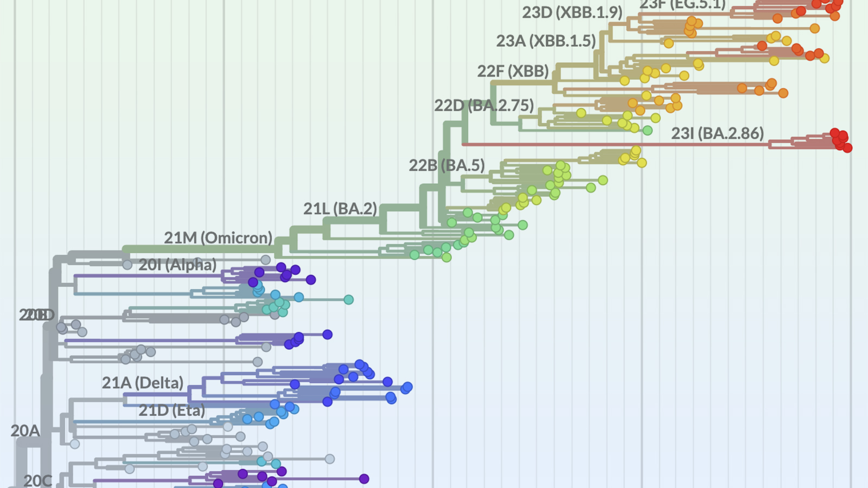Select the 21A (Delta) clade label
The height and width of the screenshot is (488, 868).
[x=143, y=383]
